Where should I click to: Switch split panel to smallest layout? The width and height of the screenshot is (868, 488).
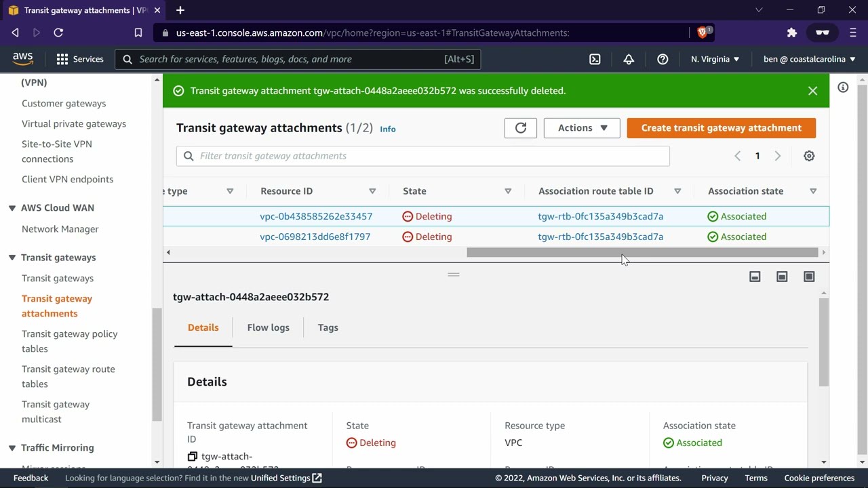[755, 277]
